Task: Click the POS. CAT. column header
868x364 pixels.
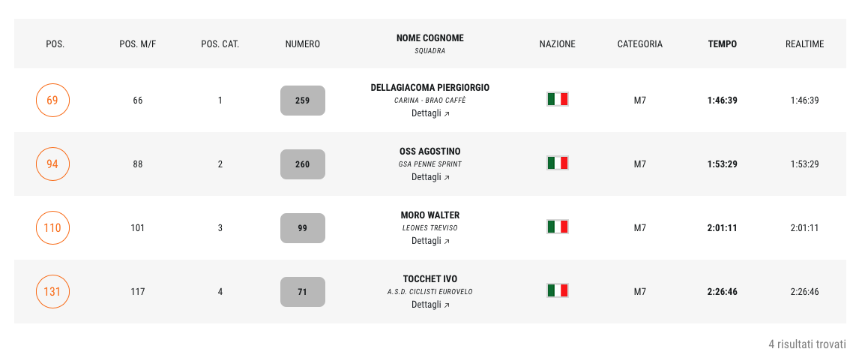Action: click(x=220, y=44)
